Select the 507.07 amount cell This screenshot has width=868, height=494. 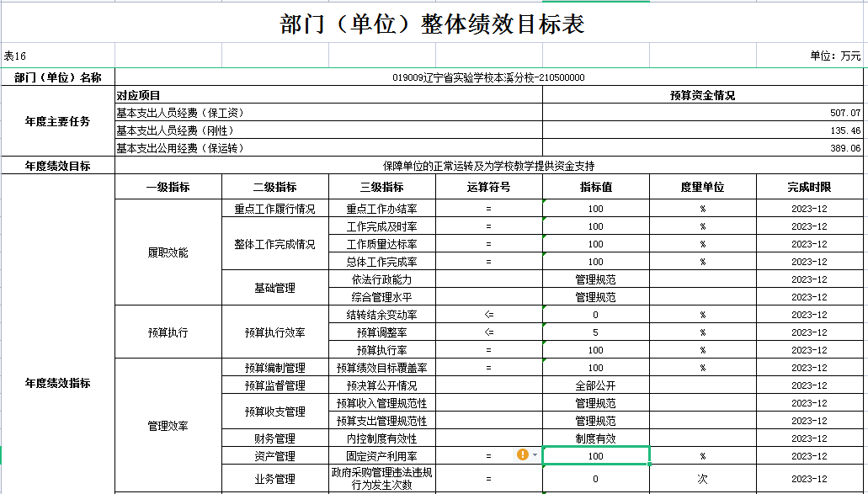(703, 113)
